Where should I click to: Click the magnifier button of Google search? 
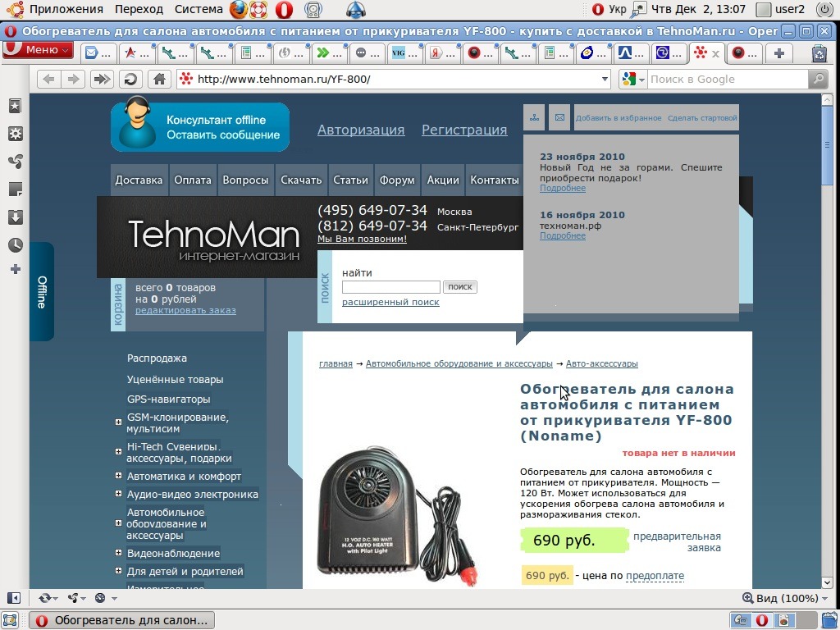(818, 80)
